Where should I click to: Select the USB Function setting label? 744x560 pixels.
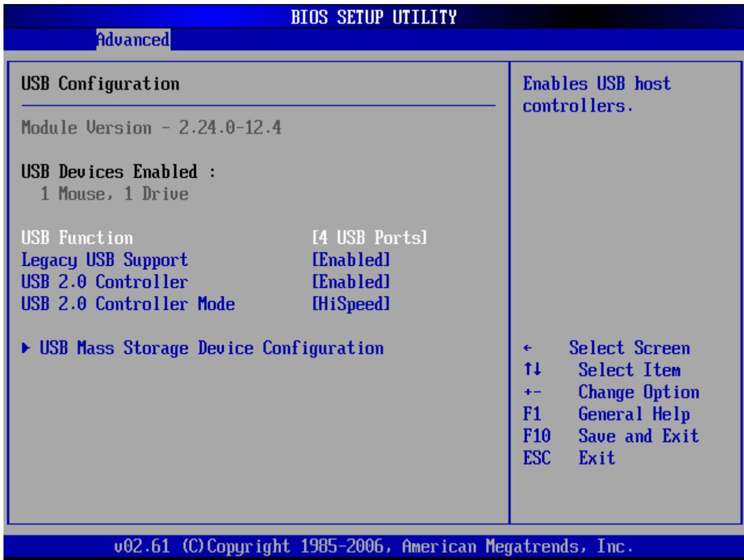click(x=77, y=237)
